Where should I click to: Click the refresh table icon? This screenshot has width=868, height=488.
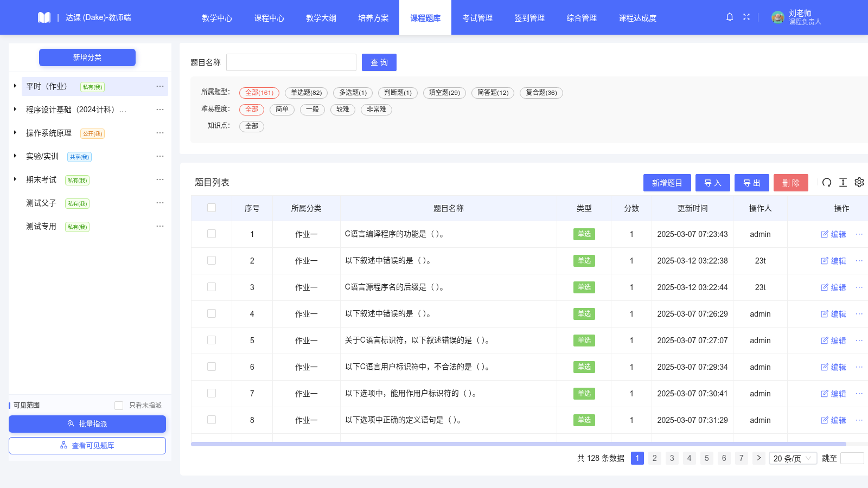pos(827,183)
